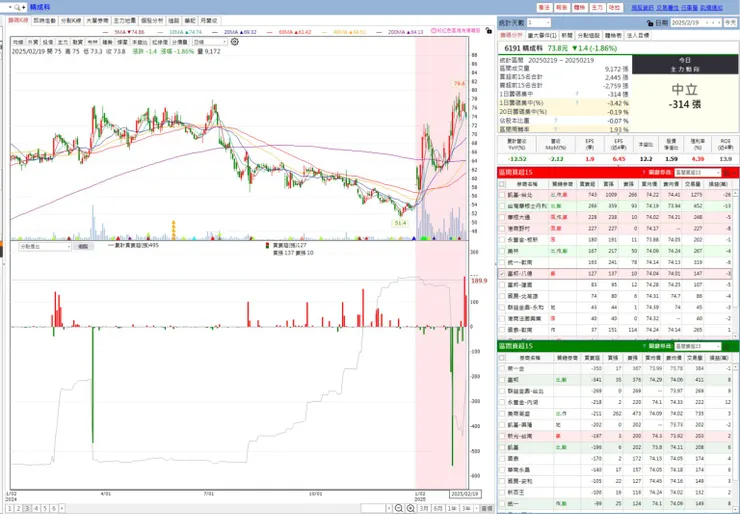Open the 法人目標 tab in the right panel
Image resolution: width=740 pixels, height=514 pixels.
click(x=638, y=35)
